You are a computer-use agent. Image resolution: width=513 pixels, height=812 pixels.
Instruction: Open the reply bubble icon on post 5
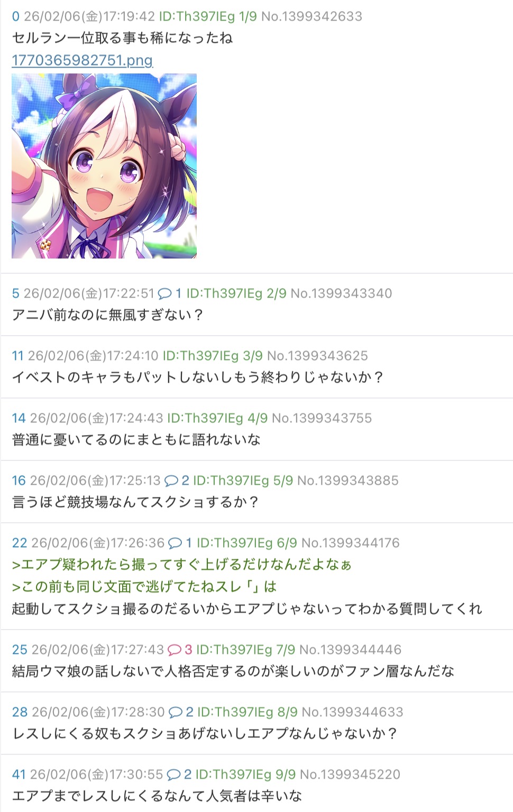[164, 293]
